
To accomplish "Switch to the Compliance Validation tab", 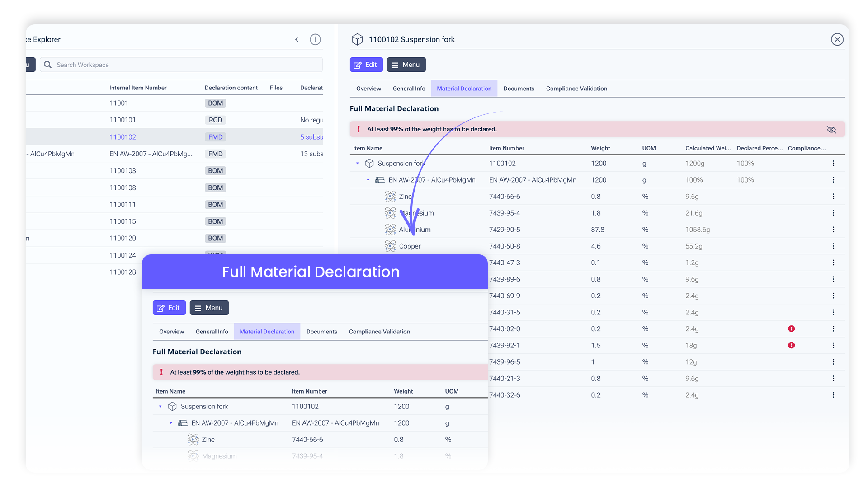I will (576, 89).
